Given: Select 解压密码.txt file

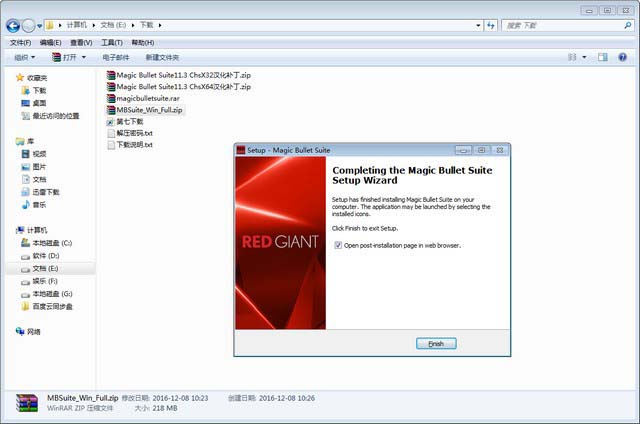Looking at the screenshot, I should (129, 133).
